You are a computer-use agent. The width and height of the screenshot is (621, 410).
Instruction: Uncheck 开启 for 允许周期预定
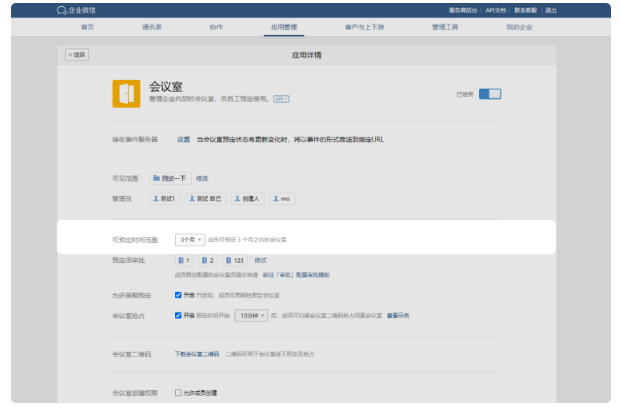point(178,295)
